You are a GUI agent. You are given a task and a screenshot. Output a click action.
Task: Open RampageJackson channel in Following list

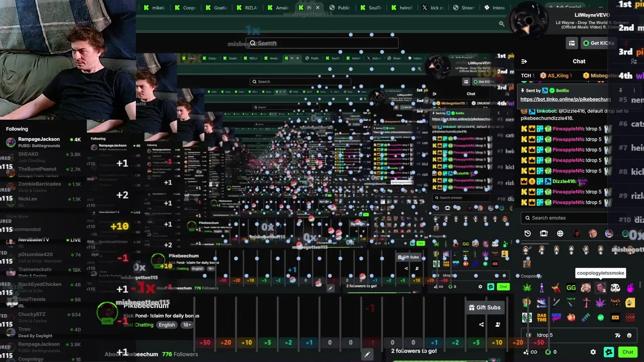tap(43, 142)
